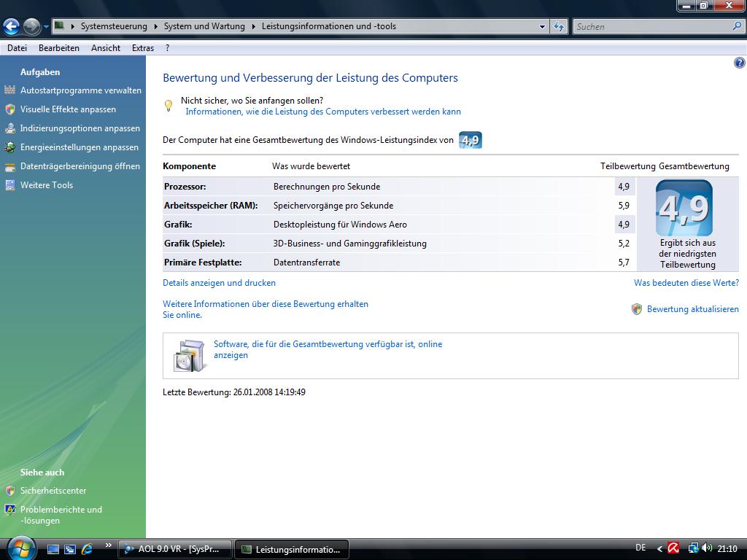Open Indizierungsoptionen anpassen
The width and height of the screenshot is (747, 560).
coord(80,128)
